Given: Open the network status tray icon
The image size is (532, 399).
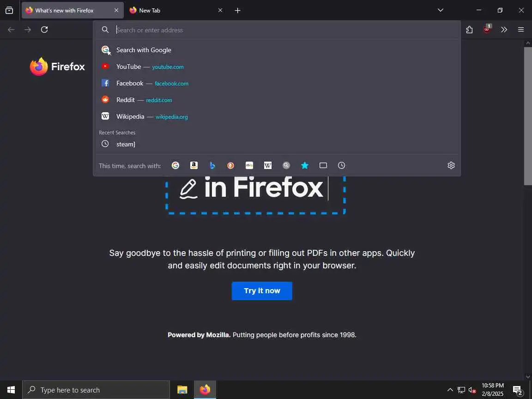Looking at the screenshot, I should (461, 390).
